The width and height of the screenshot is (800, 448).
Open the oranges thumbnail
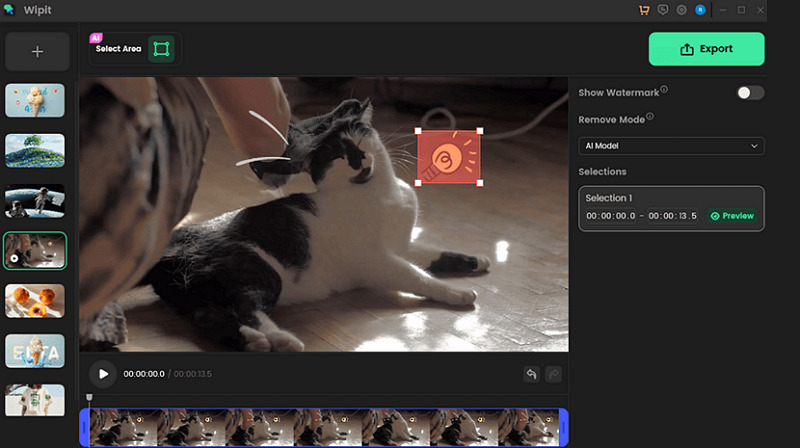[35, 301]
